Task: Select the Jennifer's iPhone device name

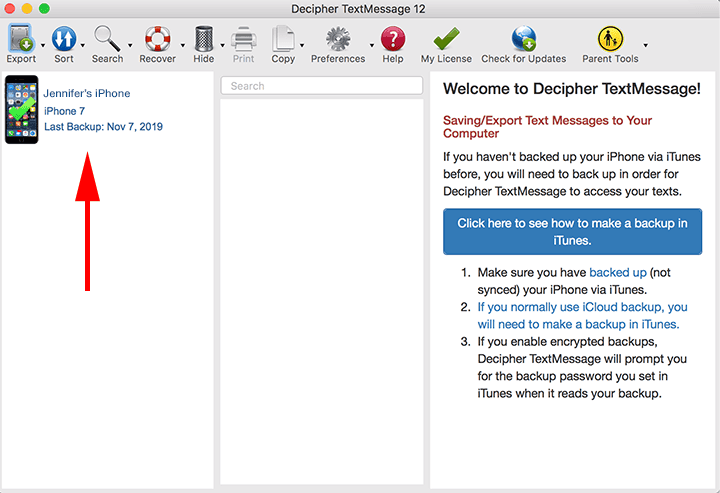Action: [87, 93]
